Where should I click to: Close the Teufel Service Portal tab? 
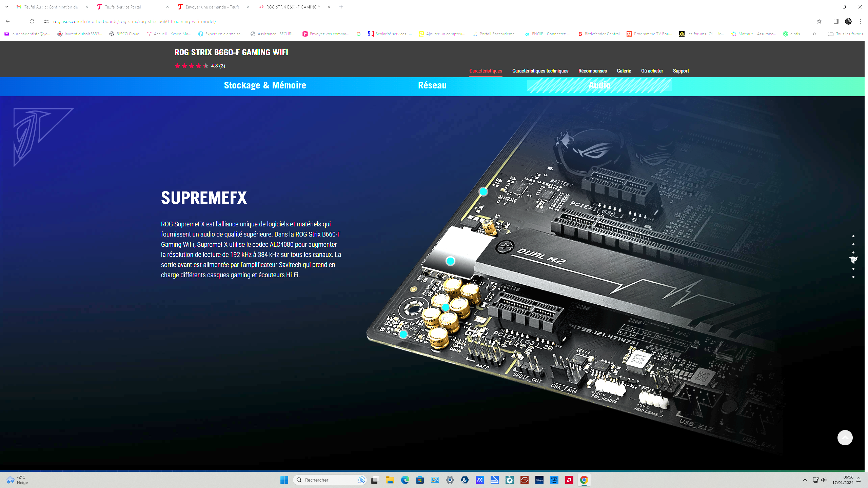(167, 7)
